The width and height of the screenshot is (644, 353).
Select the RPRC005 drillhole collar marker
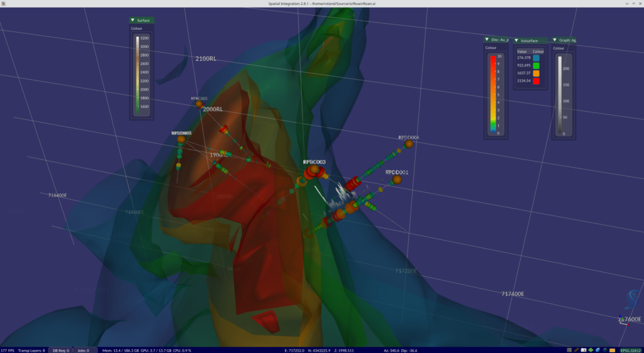(199, 104)
